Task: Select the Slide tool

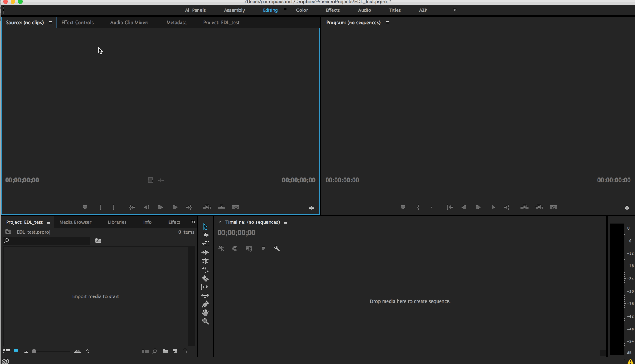Action: [205, 296]
